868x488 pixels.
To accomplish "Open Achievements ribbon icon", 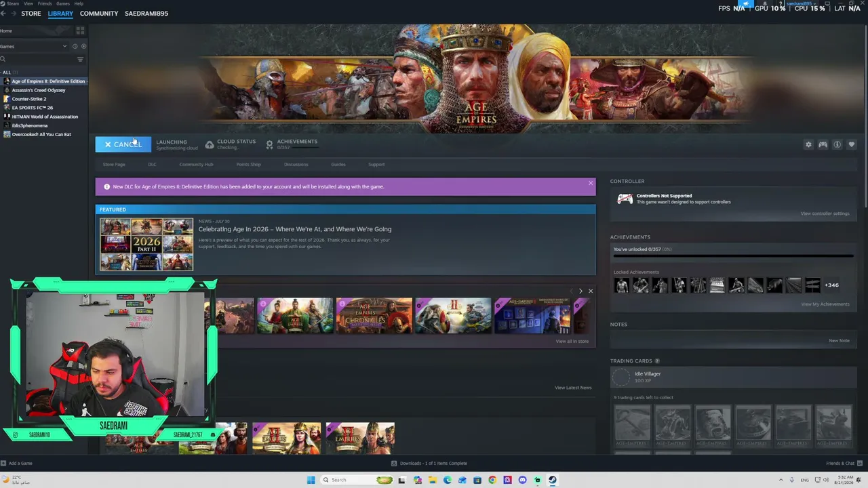I will (x=269, y=144).
